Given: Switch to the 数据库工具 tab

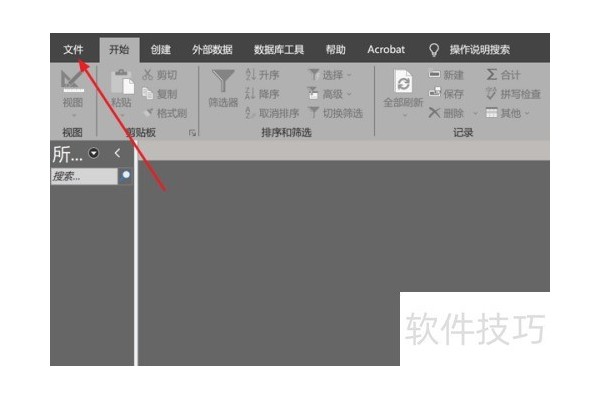Looking at the screenshot, I should [279, 50].
